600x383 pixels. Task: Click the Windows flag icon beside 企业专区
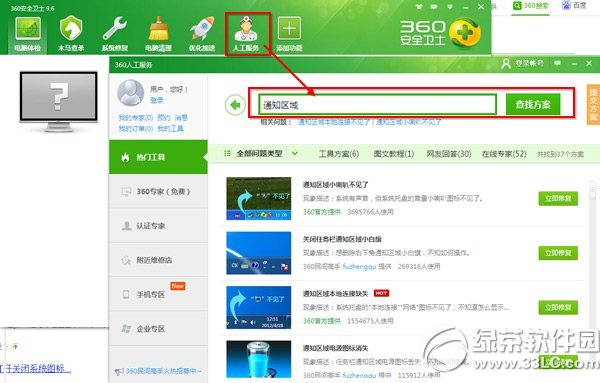point(126,328)
